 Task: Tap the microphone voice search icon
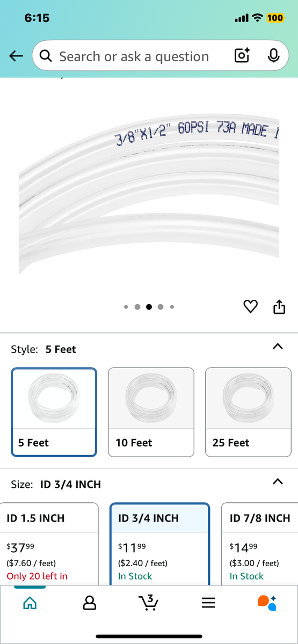(x=274, y=56)
